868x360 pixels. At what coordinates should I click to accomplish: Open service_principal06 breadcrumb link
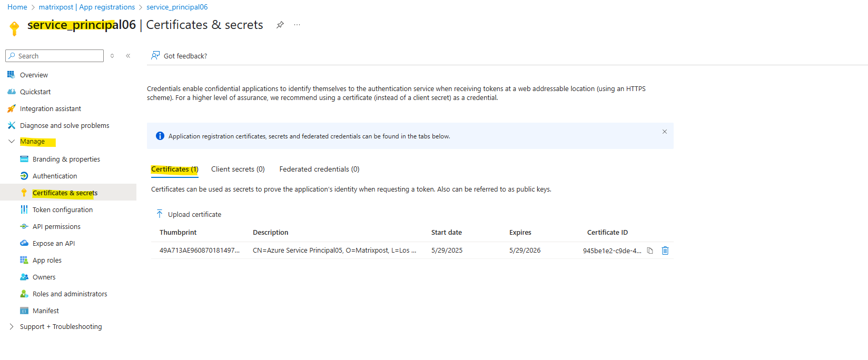pos(177,7)
